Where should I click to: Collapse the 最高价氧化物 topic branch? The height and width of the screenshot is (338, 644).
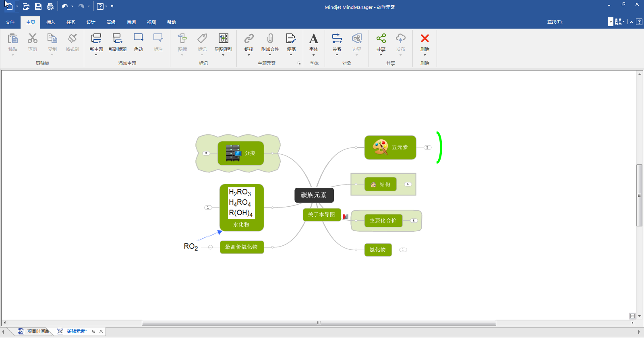[210, 247]
